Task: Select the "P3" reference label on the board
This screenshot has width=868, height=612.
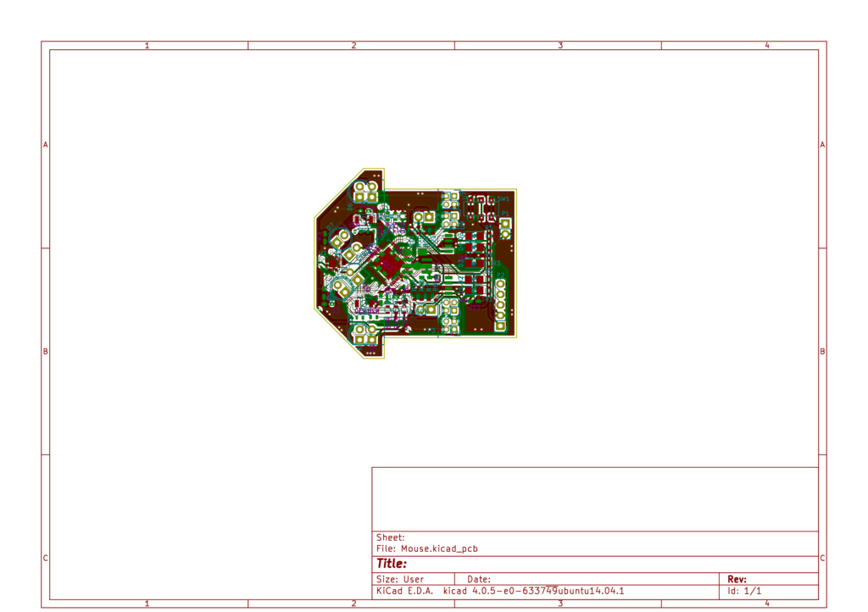Action: point(431,331)
